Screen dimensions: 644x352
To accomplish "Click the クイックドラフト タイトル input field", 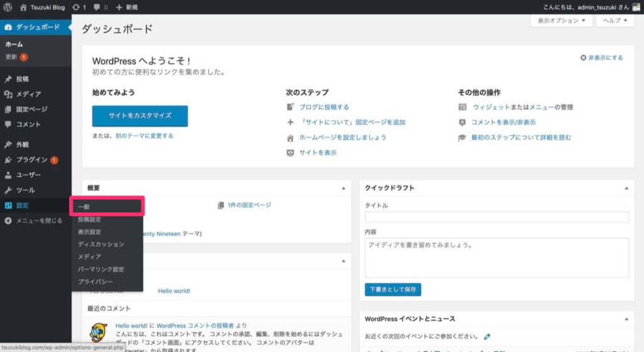I will tap(497, 217).
